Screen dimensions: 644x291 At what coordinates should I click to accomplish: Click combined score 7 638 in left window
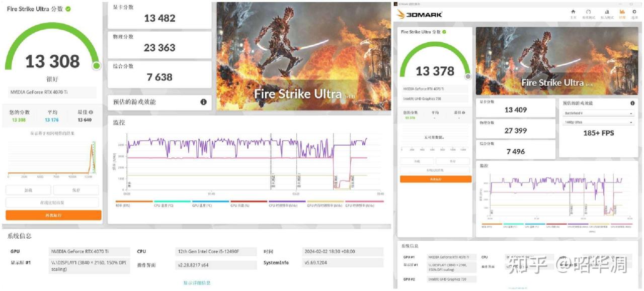point(159,77)
